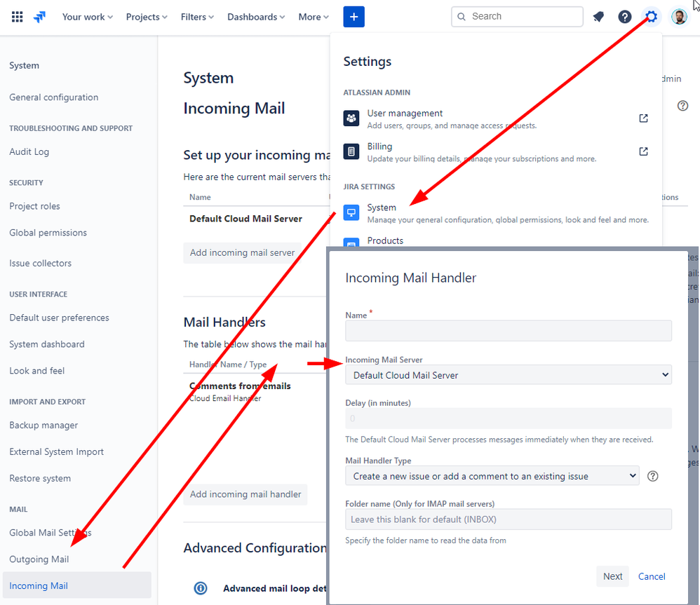Open System dashboard in sidebar

[47, 344]
